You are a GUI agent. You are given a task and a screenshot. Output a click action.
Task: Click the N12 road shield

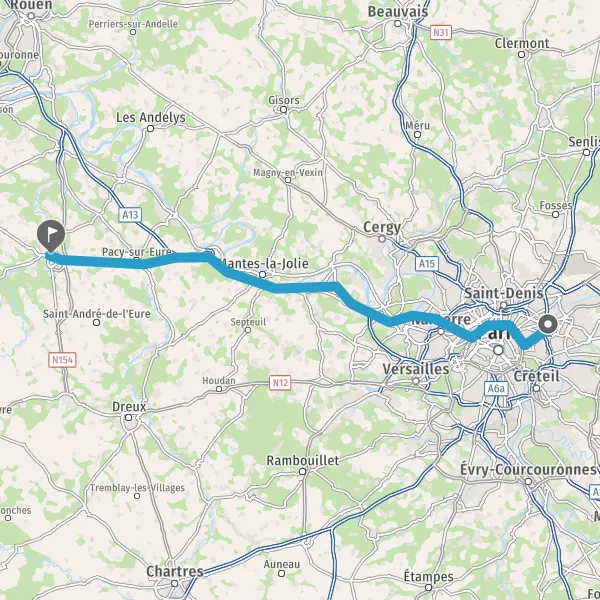(280, 383)
